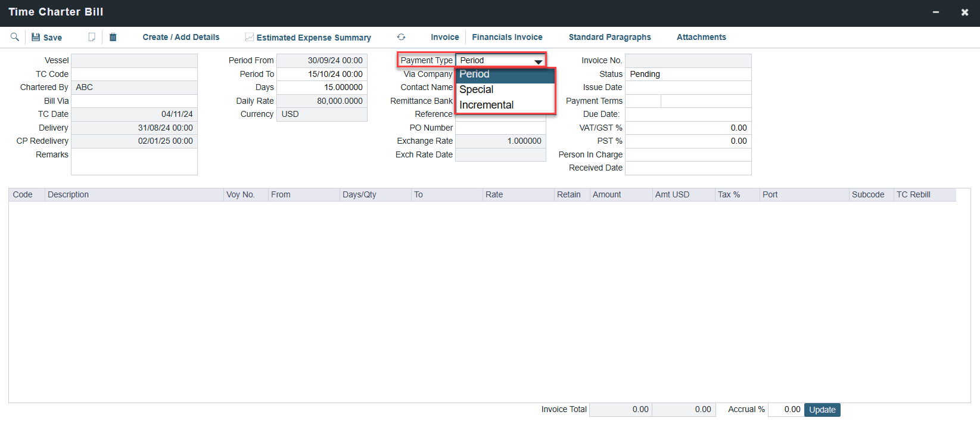The image size is (980, 424).
Task: Click the new blank document icon
Action: [92, 37]
